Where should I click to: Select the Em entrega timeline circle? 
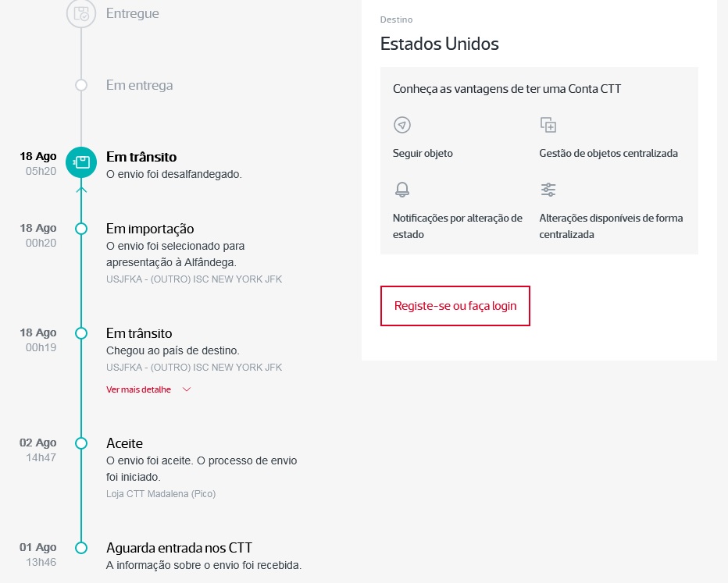(x=81, y=85)
